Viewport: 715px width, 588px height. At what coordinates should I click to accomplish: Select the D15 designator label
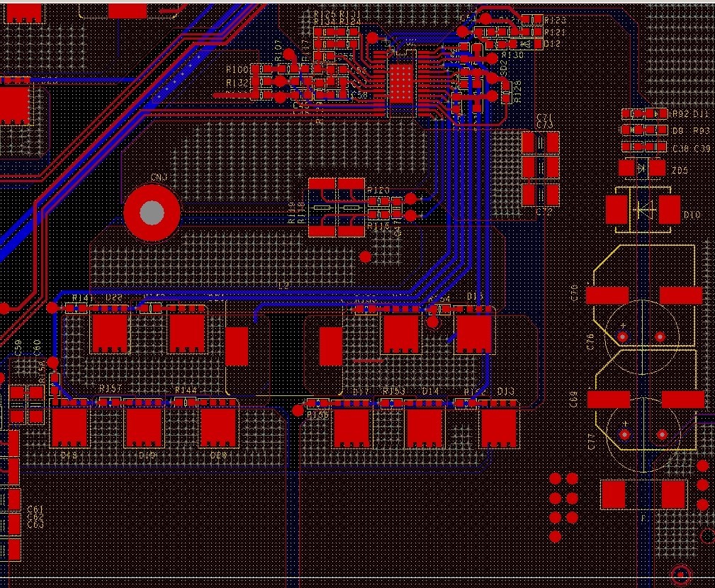475,297
